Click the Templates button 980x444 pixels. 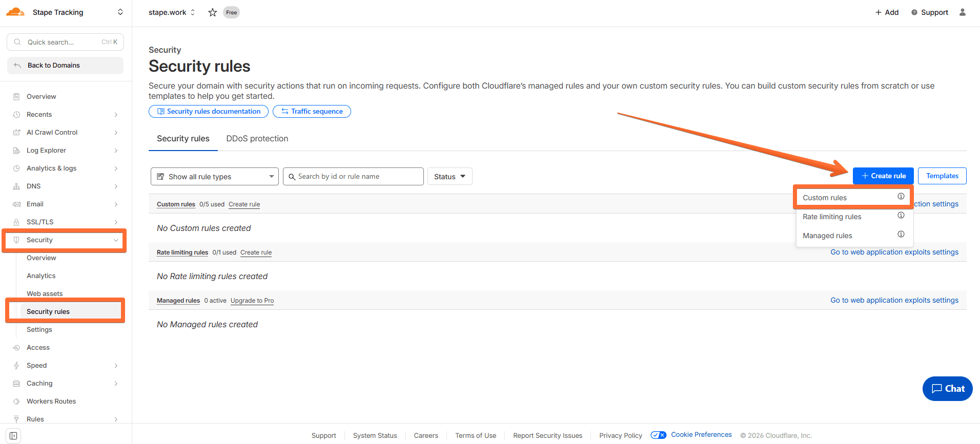942,176
